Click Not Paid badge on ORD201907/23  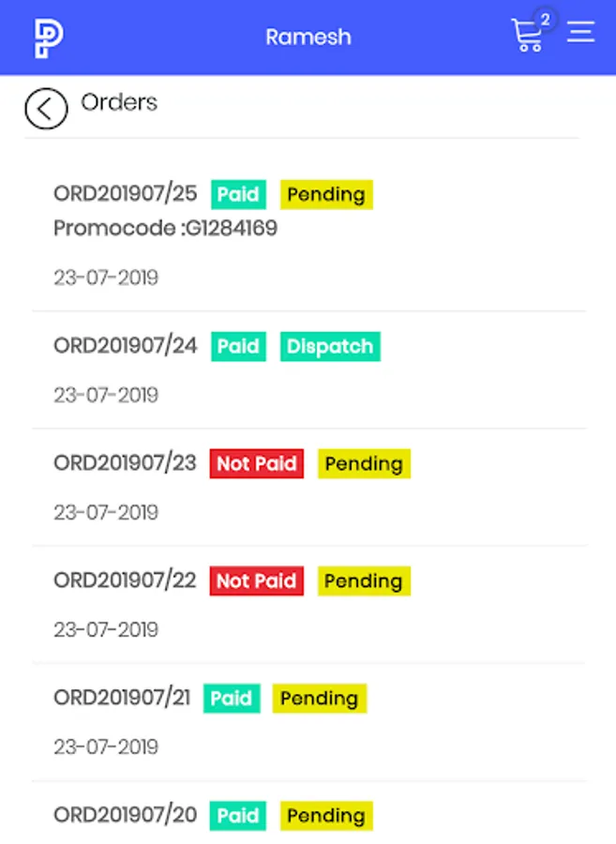click(x=257, y=463)
